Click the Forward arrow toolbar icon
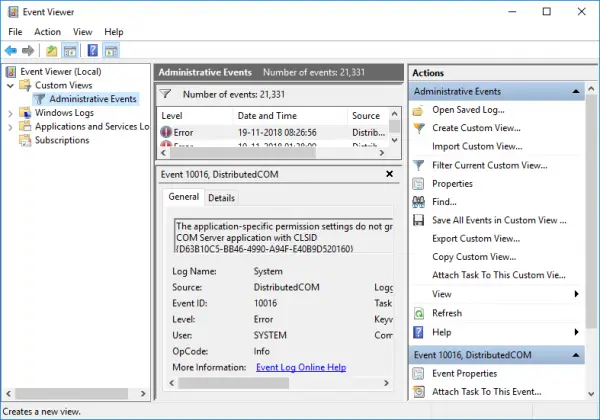The height and width of the screenshot is (420, 600). [x=28, y=50]
